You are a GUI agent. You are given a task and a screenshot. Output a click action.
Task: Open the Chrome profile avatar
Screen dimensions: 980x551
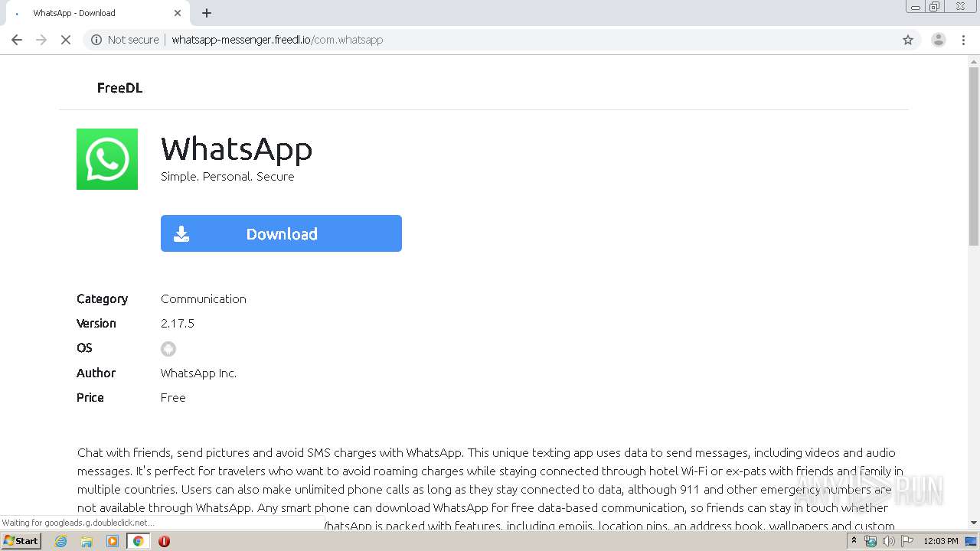(x=938, y=40)
